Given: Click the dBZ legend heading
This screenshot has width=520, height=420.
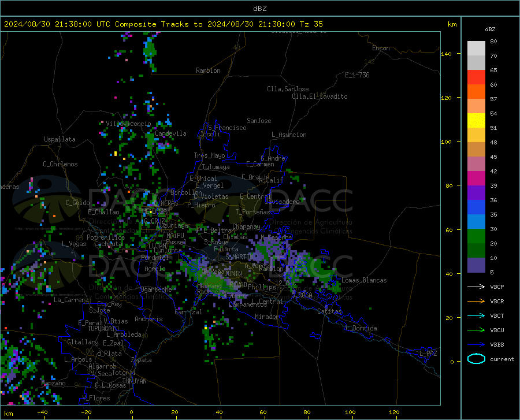Looking at the screenshot, I should (x=490, y=29).
